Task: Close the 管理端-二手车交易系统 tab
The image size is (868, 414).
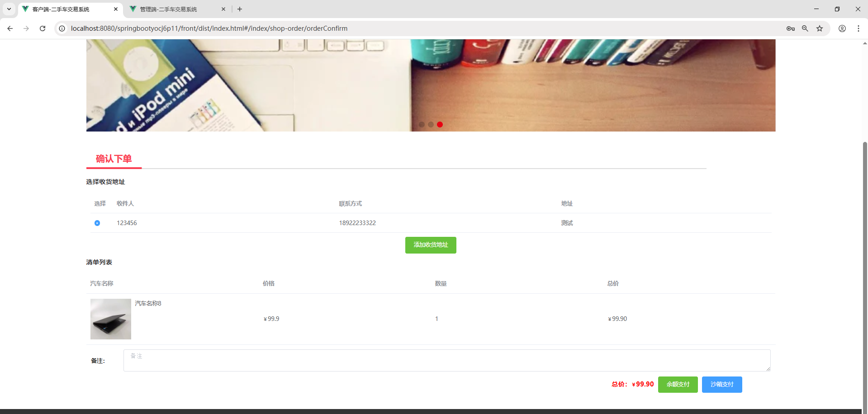Action: [x=223, y=9]
